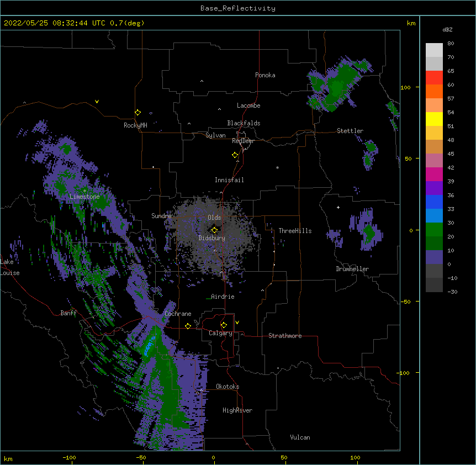The image size is (476, 465).
Task: Click the Airdrie city label
Action: pos(223,297)
